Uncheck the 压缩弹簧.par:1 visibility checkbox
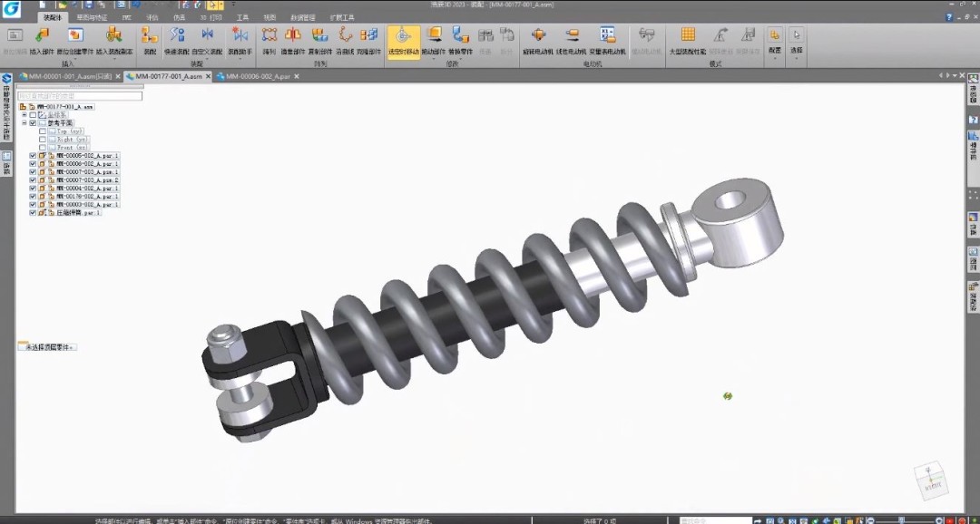 coord(33,213)
